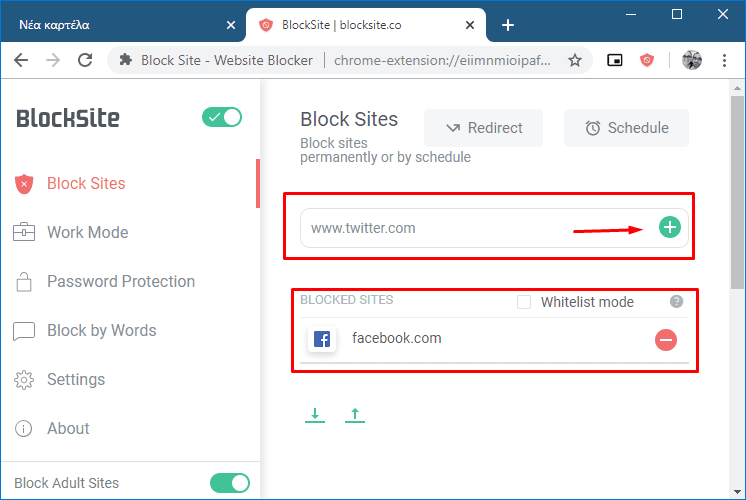
Task: Click the red shield icon beside Block Sites
Action: click(24, 184)
